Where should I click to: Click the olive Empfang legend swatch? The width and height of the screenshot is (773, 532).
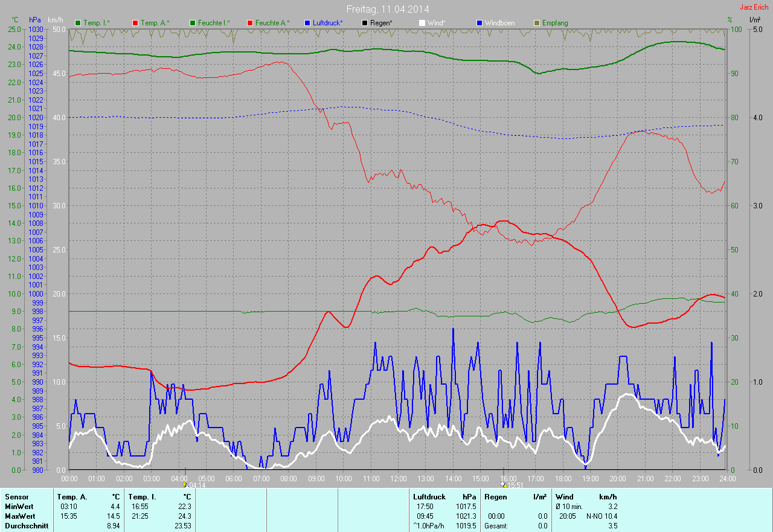pos(536,23)
